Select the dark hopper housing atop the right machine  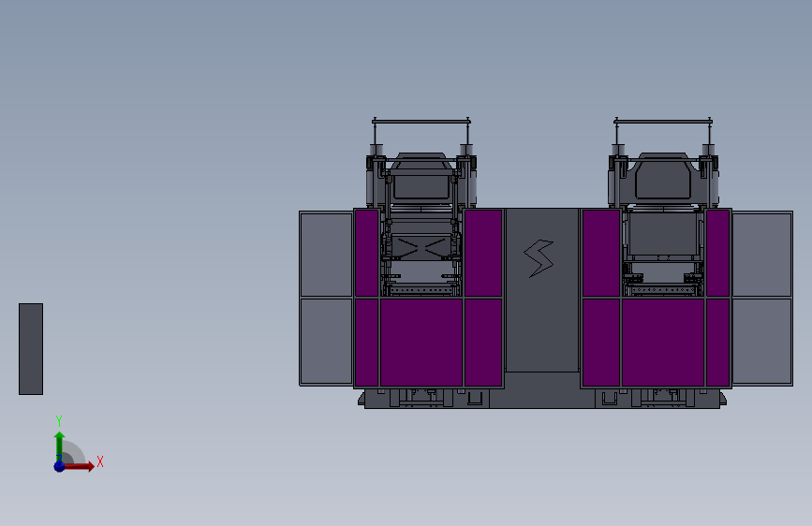pyautogui.click(x=663, y=177)
